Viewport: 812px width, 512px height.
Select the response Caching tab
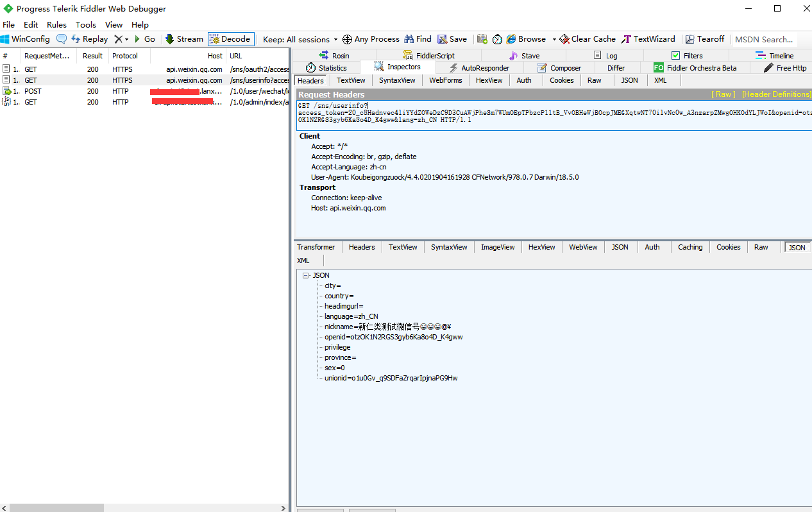(690, 247)
